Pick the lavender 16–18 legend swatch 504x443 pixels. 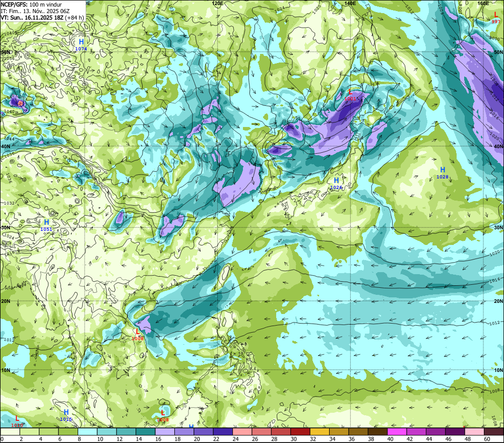165,432
